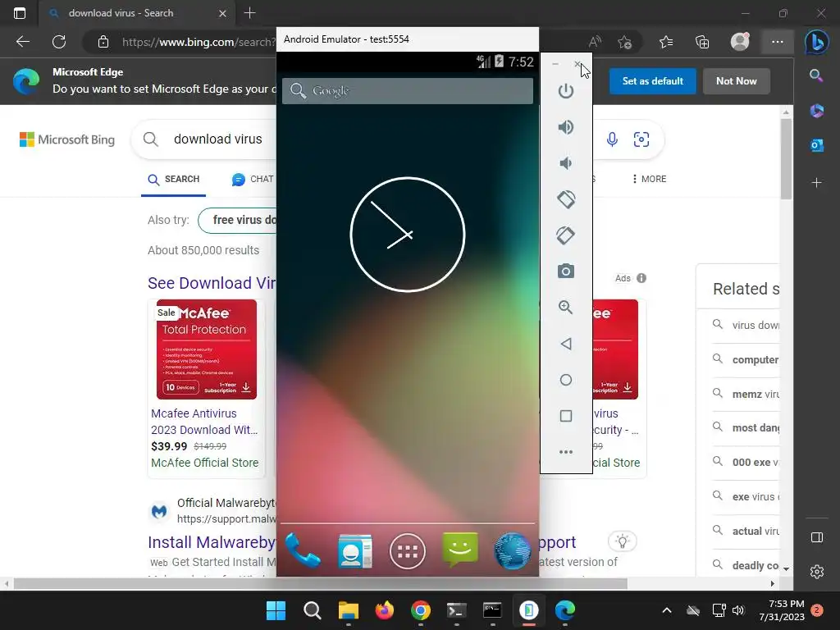Rotate emulator right

[x=566, y=235]
